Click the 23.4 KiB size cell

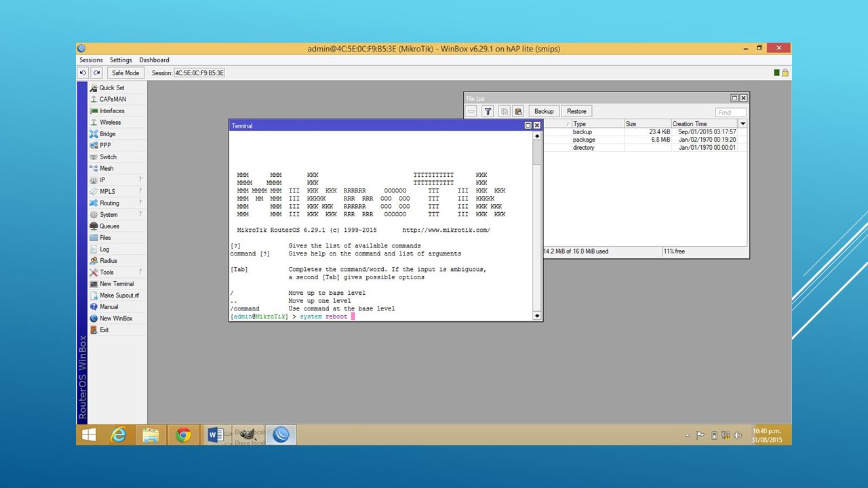point(659,131)
